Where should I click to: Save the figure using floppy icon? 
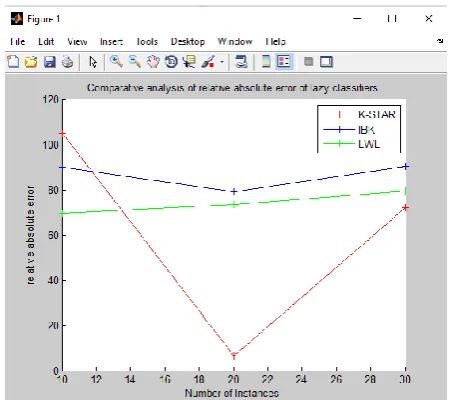pyautogui.click(x=50, y=62)
